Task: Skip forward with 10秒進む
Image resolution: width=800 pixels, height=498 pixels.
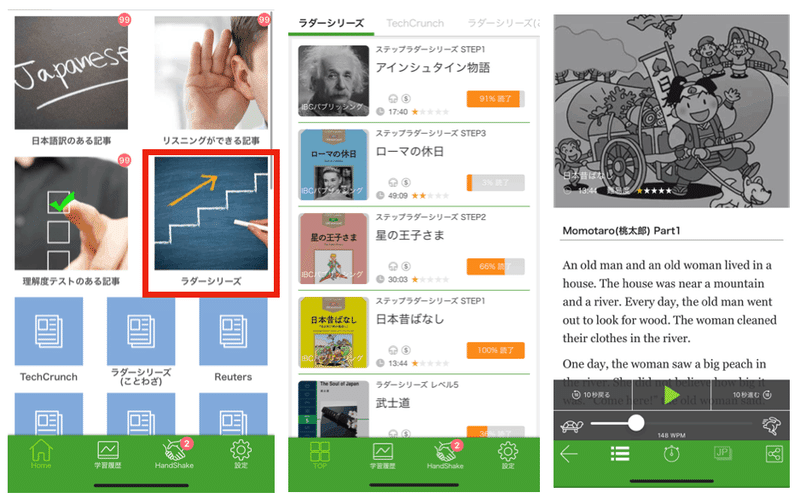Action: coord(752,394)
